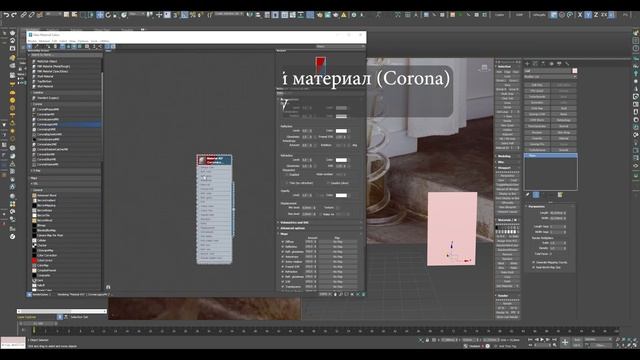Click the Diffuse color swatch
The image size is (640, 360).
[x=341, y=108]
